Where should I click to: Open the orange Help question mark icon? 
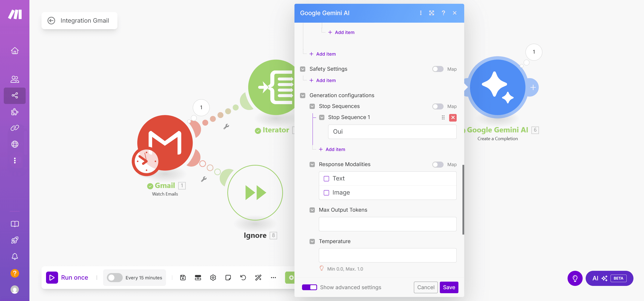(x=15, y=273)
